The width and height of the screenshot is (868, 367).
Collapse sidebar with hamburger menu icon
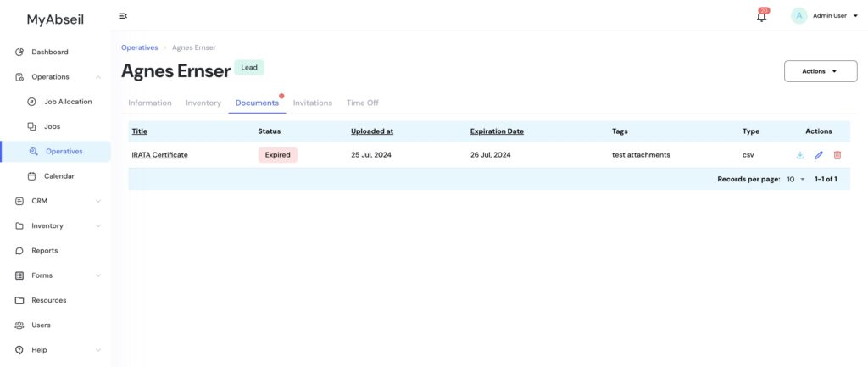click(x=123, y=16)
